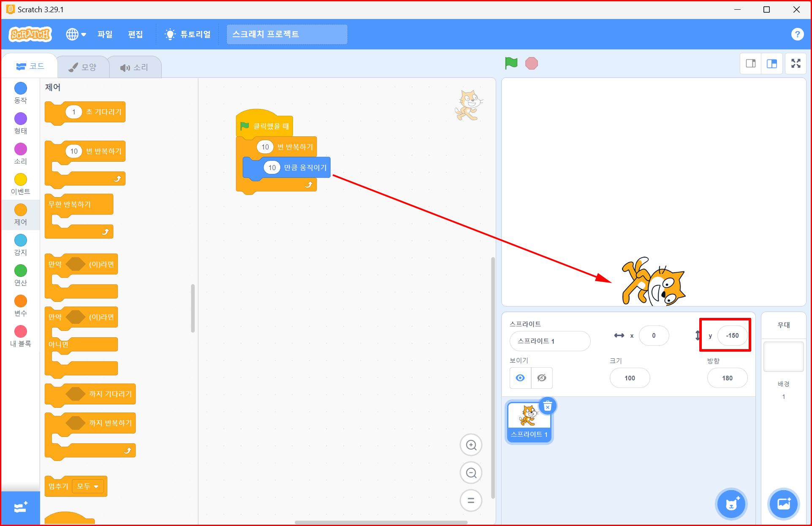The width and height of the screenshot is (812, 526).
Task: Switch to small stage layout
Action: coord(750,63)
